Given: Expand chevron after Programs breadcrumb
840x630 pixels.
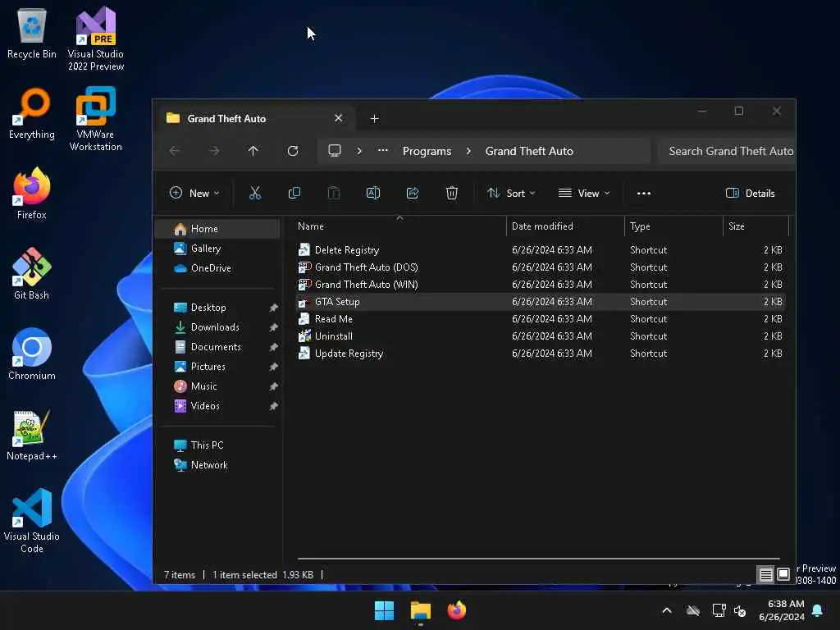Looking at the screenshot, I should click(x=468, y=151).
